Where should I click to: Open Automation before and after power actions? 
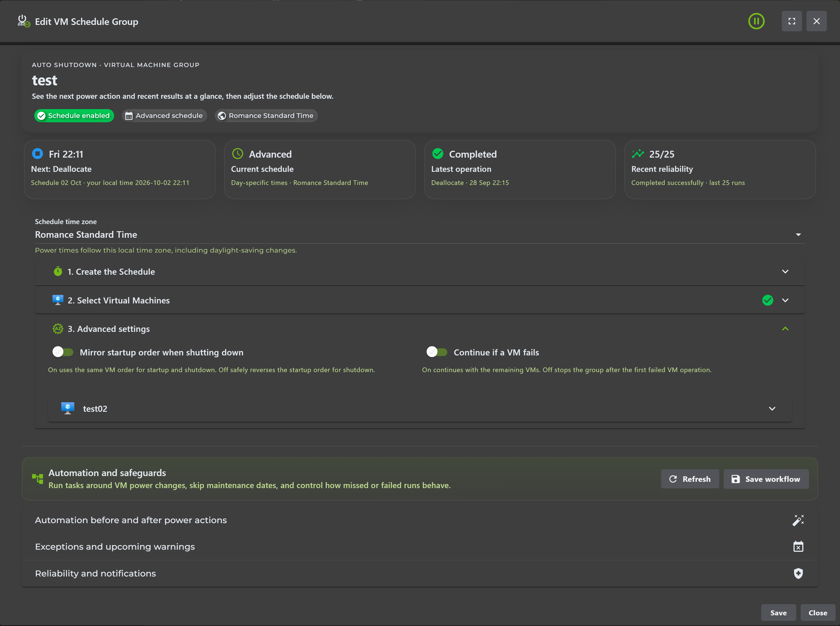(x=420, y=520)
